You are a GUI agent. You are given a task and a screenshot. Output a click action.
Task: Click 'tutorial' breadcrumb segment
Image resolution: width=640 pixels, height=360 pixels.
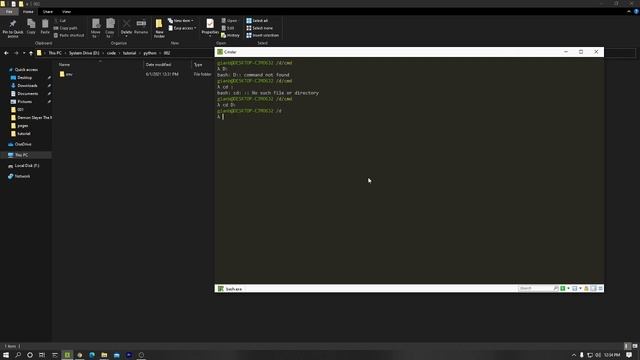click(129, 53)
